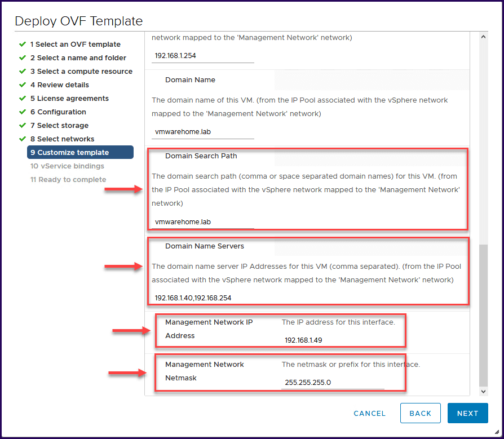
Task: Click the green checkmark beside Select a name and folder
Action: (23, 58)
